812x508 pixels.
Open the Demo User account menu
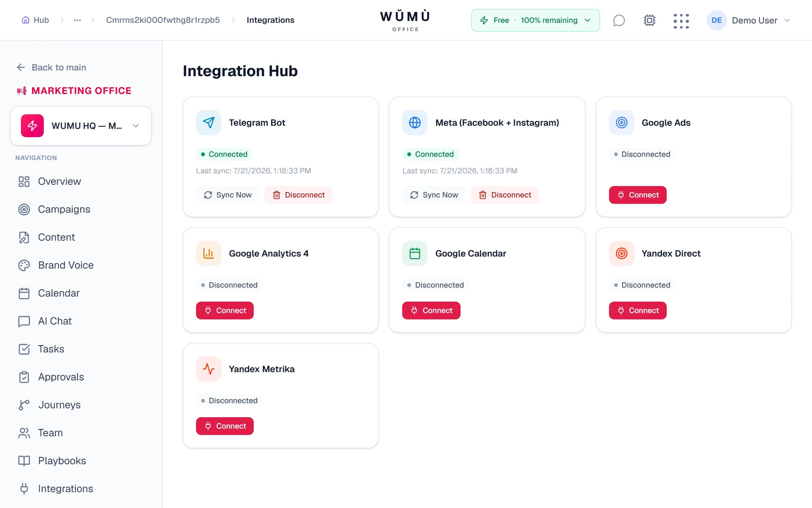click(749, 20)
